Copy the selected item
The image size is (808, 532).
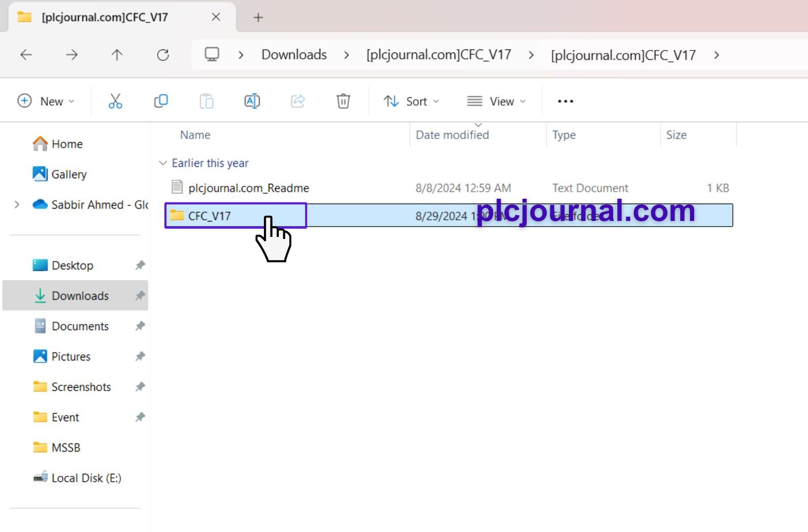pyautogui.click(x=161, y=101)
